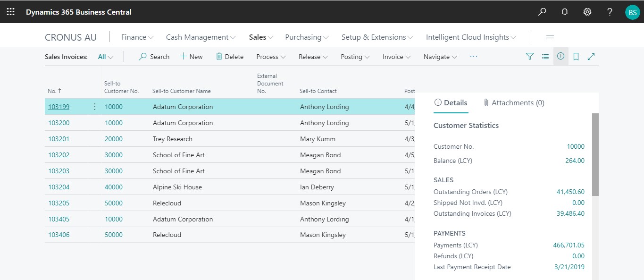
Task: Expand the Posting action dropdown
Action: [355, 57]
